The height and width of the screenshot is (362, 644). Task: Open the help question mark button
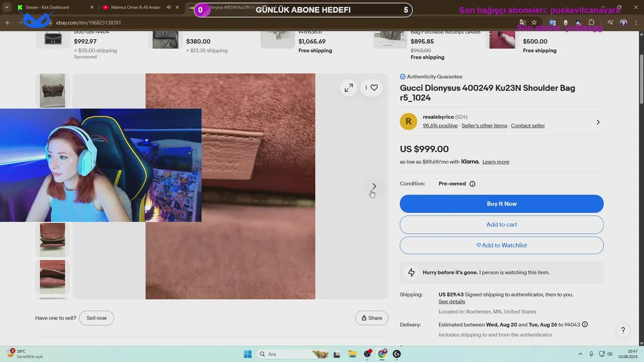pyautogui.click(x=623, y=330)
